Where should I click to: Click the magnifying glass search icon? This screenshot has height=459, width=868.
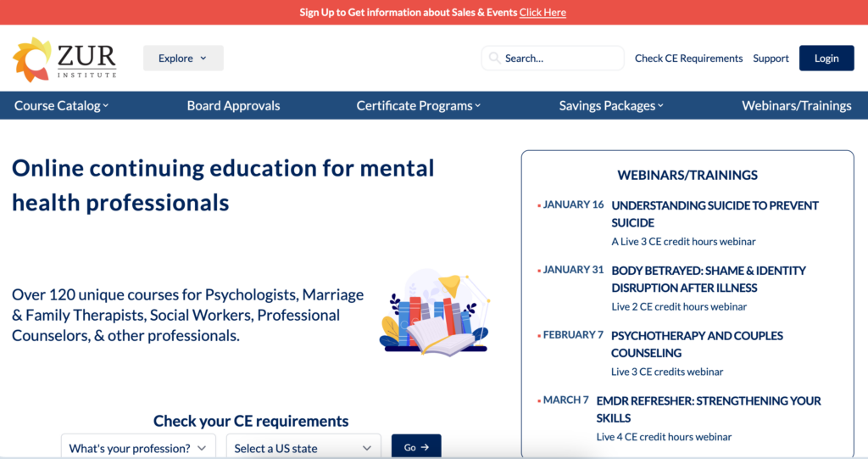tap(493, 59)
